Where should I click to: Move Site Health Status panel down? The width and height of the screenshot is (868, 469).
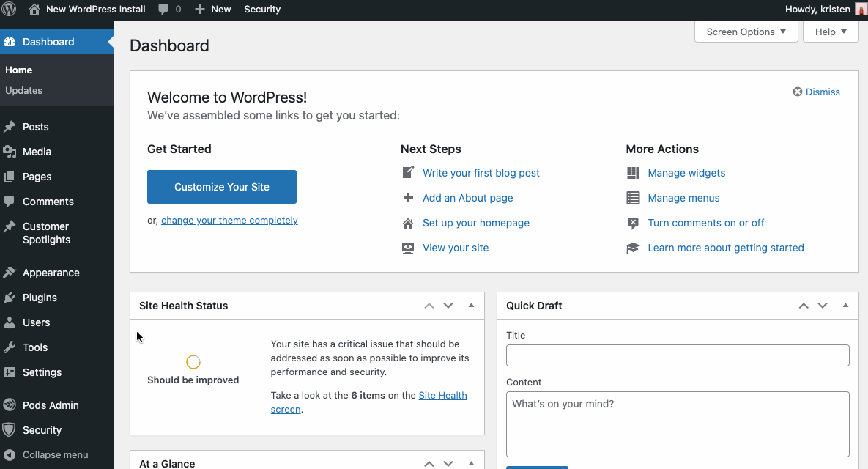click(x=448, y=306)
